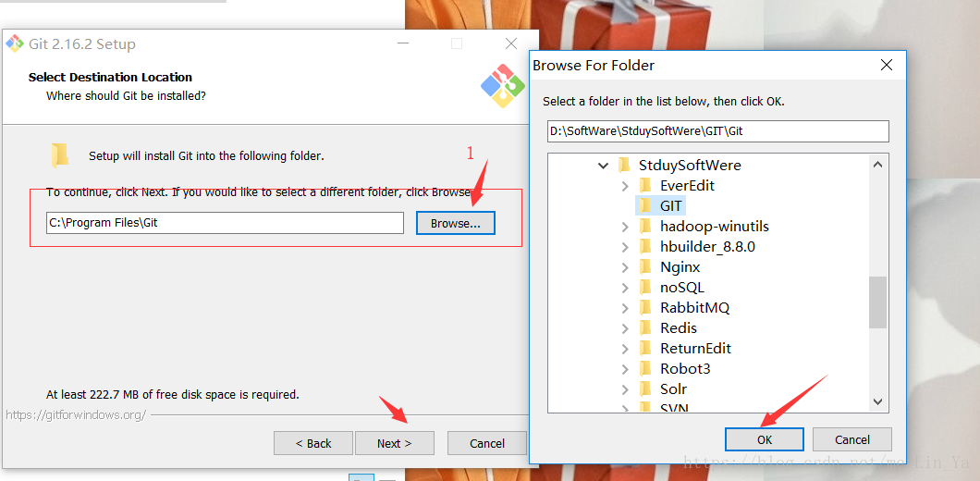
Task: Select the hbuilder_8.8.0 folder icon
Action: click(645, 246)
